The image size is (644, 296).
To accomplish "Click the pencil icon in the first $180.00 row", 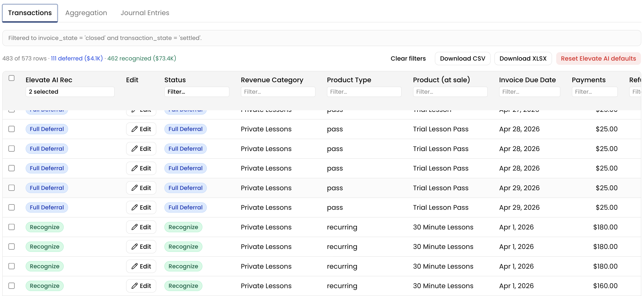I will (135, 227).
